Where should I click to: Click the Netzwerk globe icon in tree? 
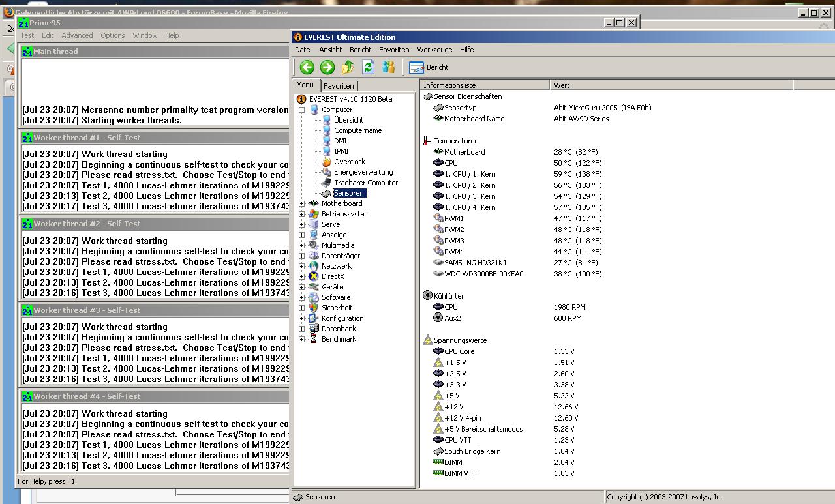click(314, 266)
